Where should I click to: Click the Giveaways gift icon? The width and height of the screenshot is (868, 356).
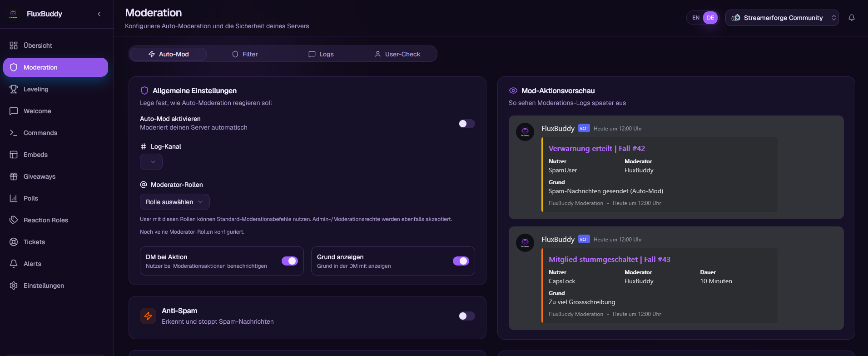[x=14, y=176]
